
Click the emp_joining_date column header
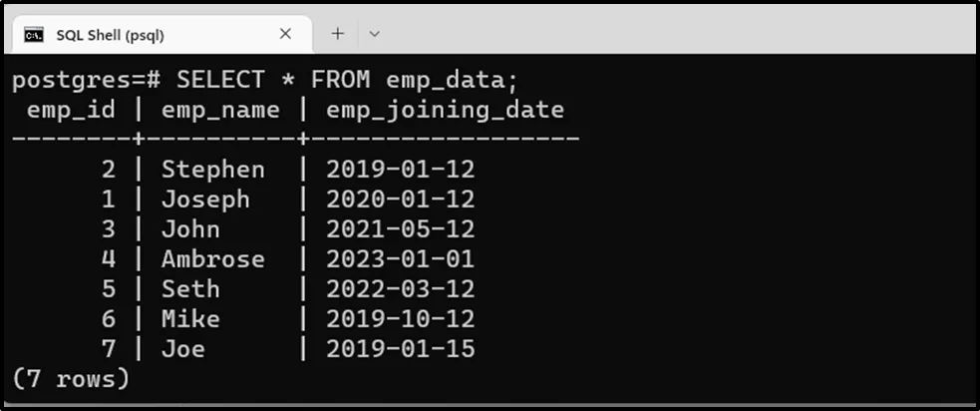(x=445, y=110)
